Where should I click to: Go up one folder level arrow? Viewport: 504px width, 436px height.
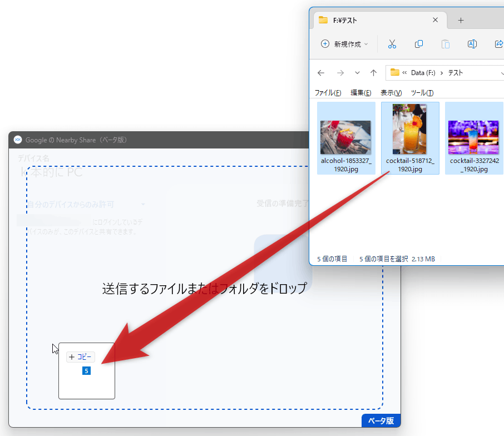coord(373,73)
